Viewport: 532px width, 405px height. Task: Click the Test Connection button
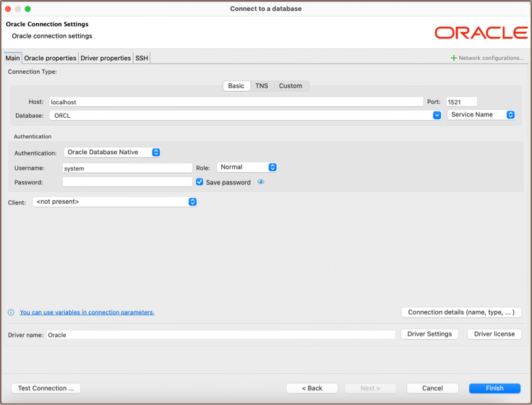click(x=46, y=388)
